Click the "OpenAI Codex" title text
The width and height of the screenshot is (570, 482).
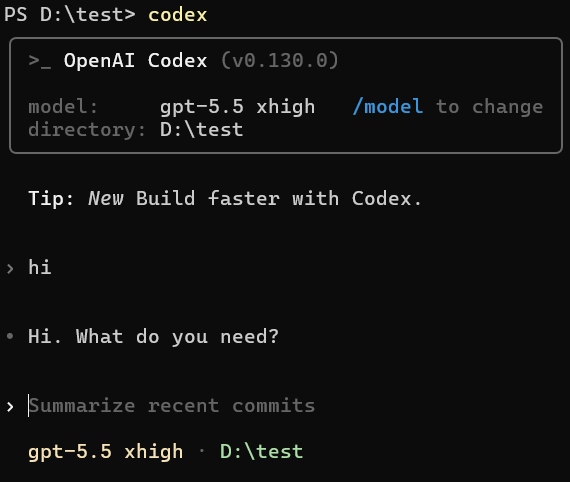coord(135,60)
